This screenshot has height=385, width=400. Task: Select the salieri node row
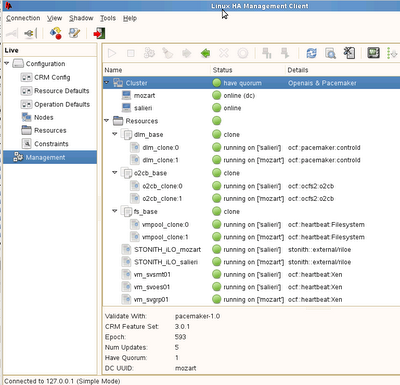(x=251, y=108)
